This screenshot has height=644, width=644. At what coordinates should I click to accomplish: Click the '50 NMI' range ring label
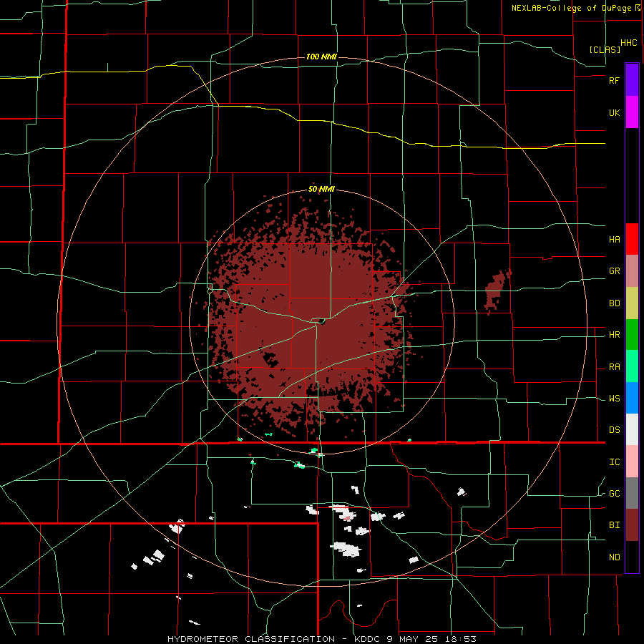coord(321,190)
